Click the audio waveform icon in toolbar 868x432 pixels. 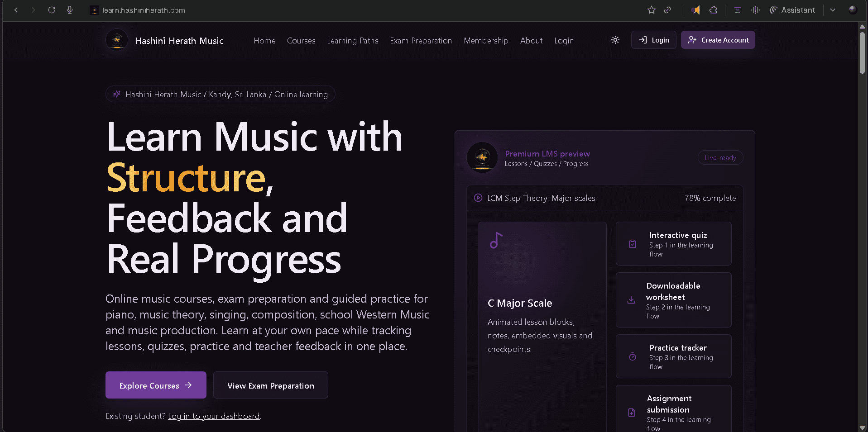tap(755, 10)
